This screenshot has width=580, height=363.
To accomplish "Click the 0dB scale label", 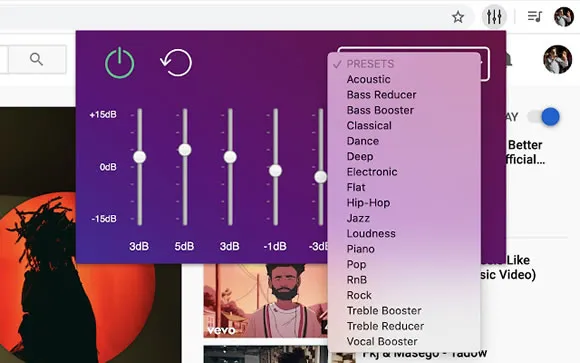I will [108, 167].
